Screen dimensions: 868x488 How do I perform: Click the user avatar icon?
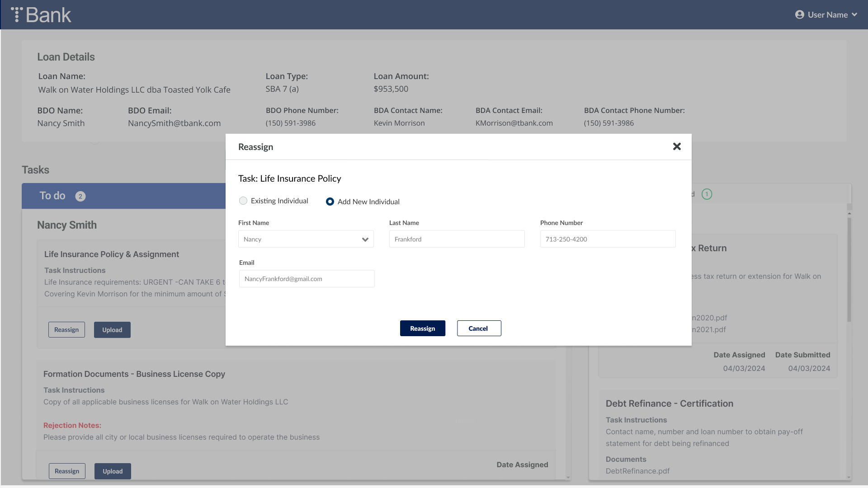click(x=799, y=15)
